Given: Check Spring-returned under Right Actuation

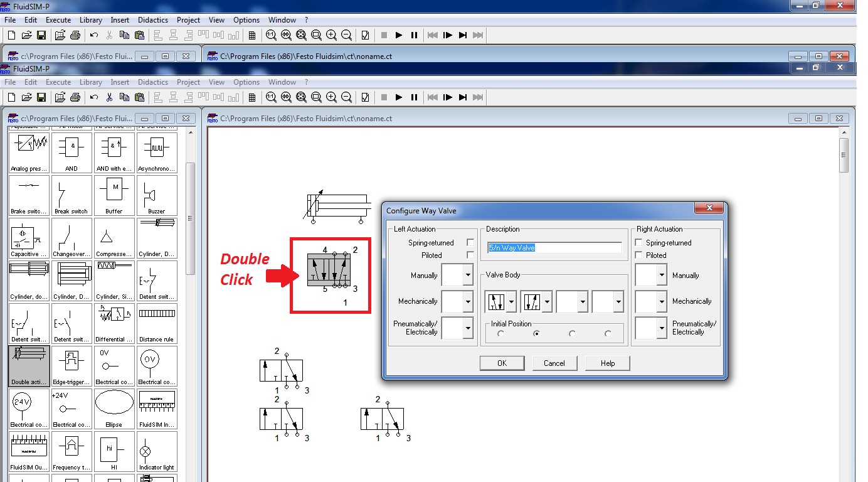Looking at the screenshot, I should click(639, 243).
